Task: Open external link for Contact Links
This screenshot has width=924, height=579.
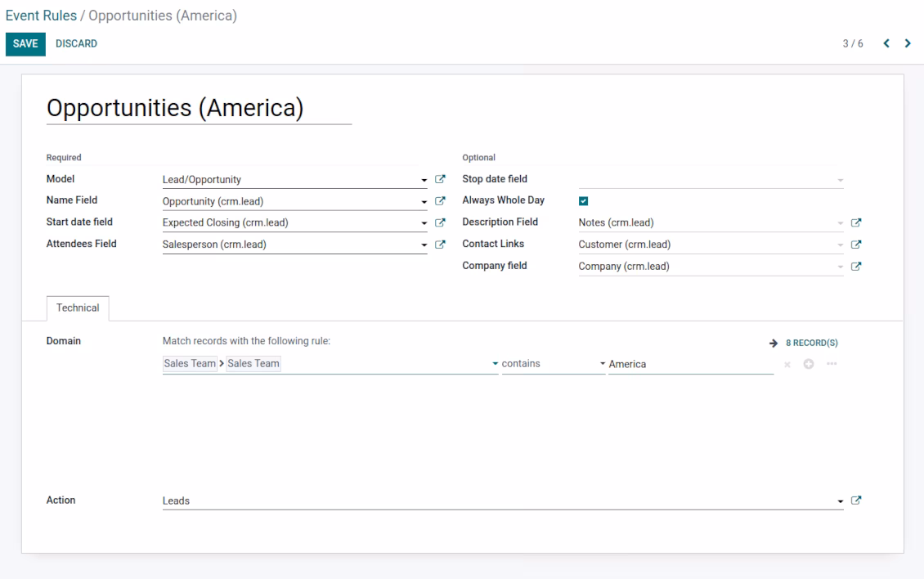Action: click(856, 244)
